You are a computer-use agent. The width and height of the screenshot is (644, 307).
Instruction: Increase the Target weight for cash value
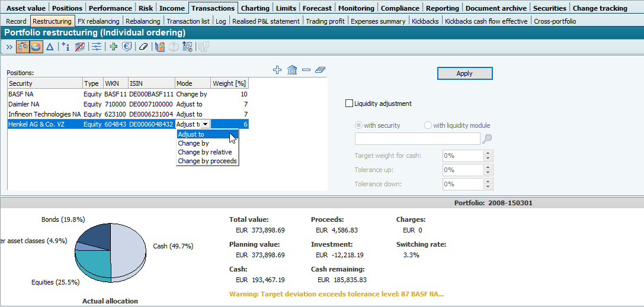pos(488,153)
